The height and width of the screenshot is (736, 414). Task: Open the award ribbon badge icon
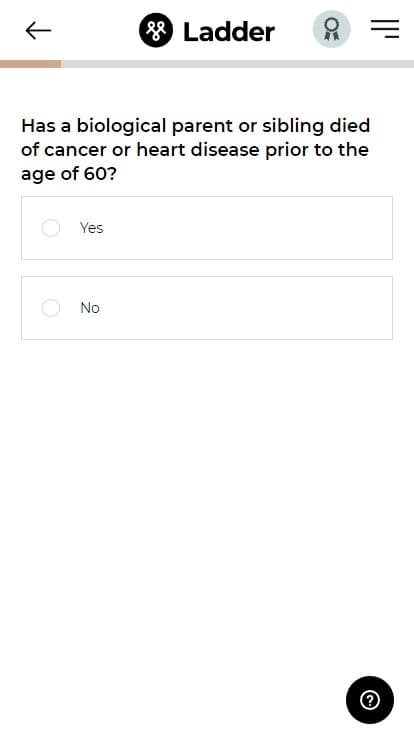click(332, 29)
